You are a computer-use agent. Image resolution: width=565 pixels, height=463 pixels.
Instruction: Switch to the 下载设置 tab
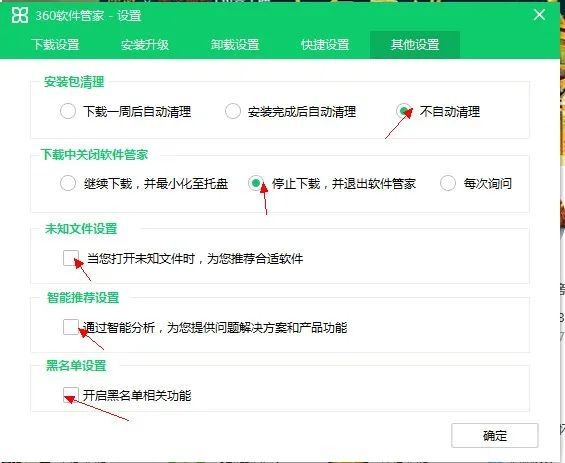pos(55,45)
